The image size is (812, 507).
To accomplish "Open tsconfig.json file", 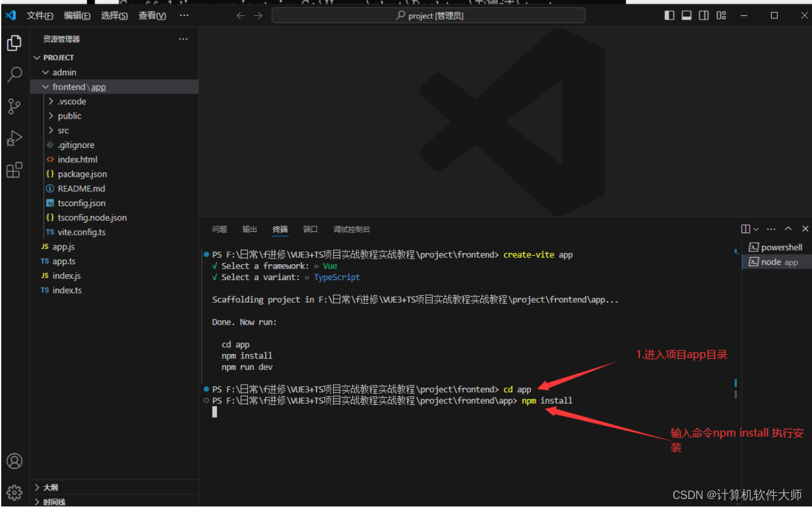I will click(114, 203).
